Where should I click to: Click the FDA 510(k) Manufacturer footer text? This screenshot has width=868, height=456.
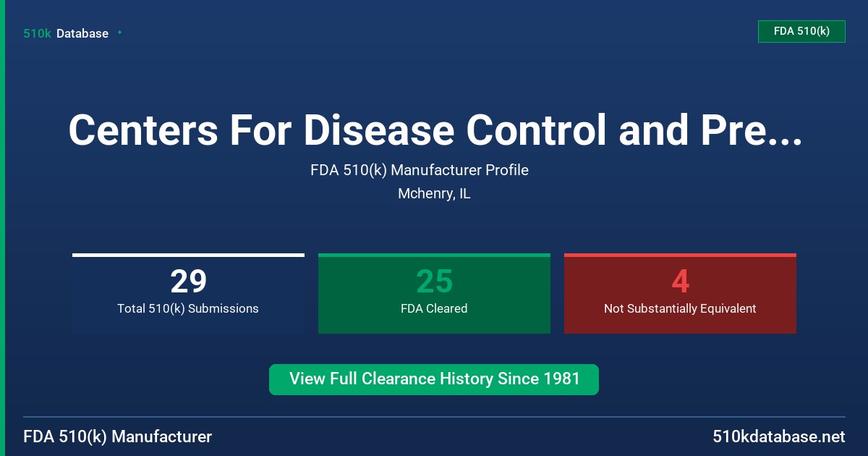point(118,437)
